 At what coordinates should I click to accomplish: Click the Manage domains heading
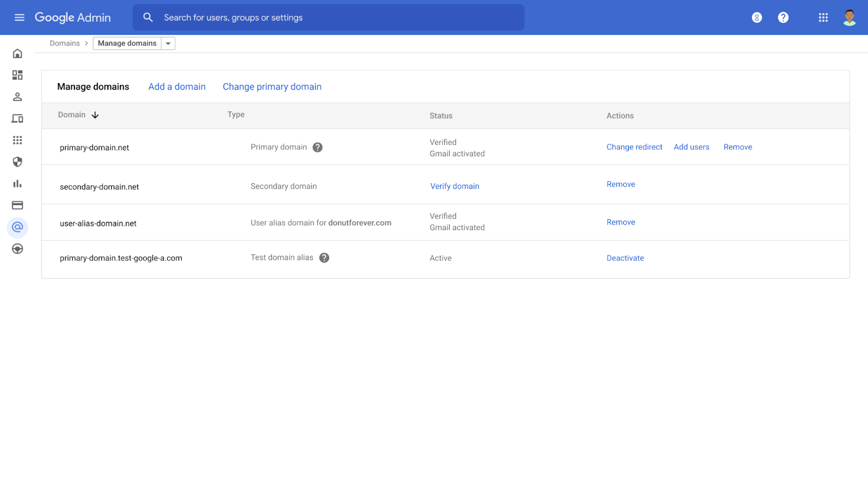93,87
